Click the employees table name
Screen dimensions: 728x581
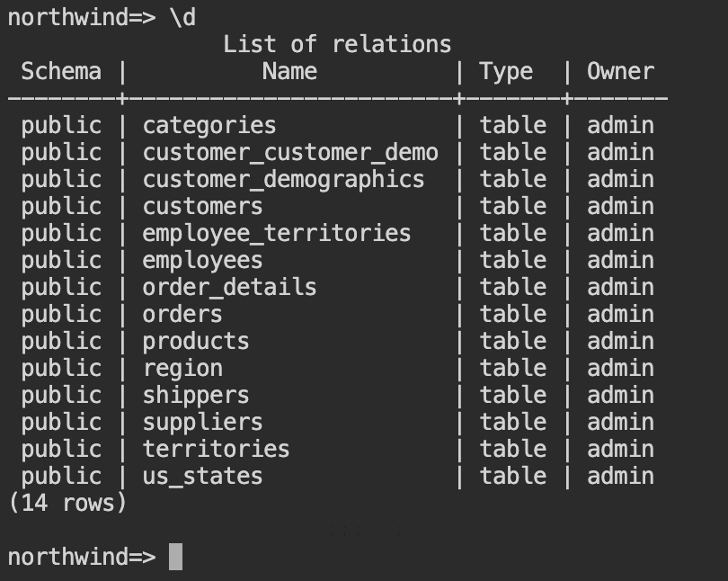tap(202, 261)
